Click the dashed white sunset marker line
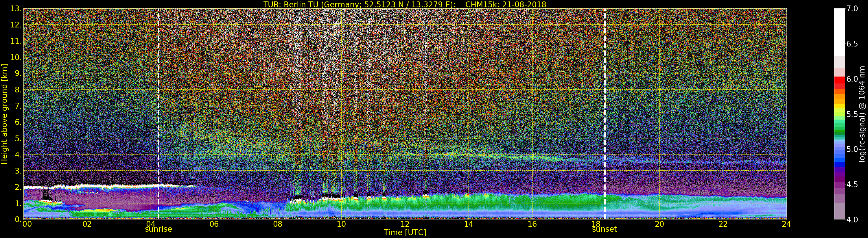868x238 pixels. [x=605, y=114]
